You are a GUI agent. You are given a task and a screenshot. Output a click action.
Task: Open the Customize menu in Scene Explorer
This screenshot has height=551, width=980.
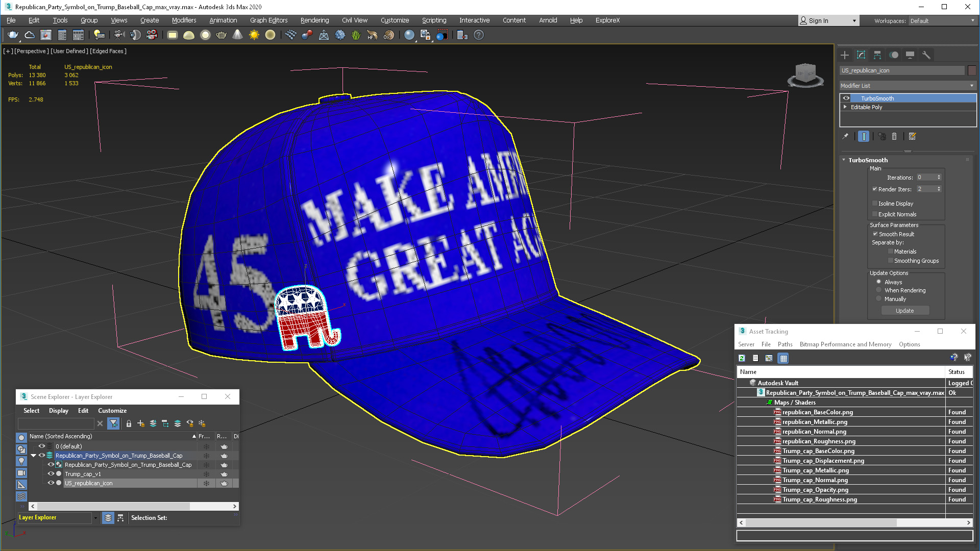(x=112, y=411)
